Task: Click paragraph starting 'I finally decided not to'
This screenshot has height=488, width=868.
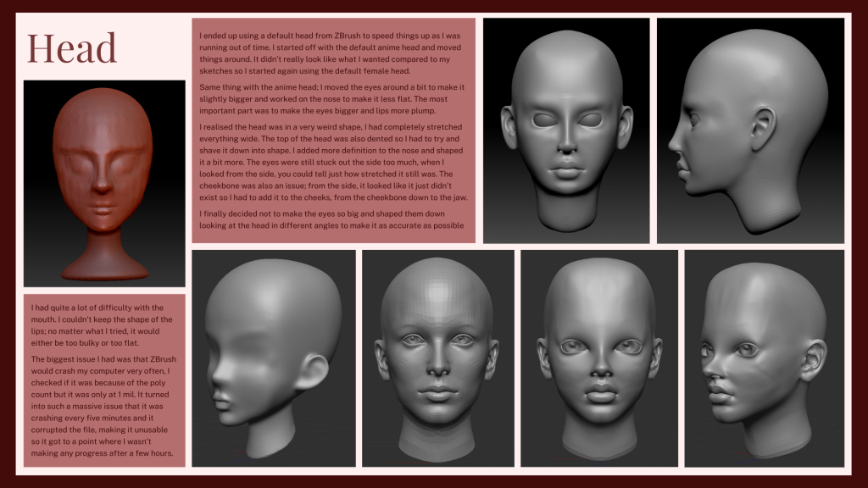Action: 331,219
